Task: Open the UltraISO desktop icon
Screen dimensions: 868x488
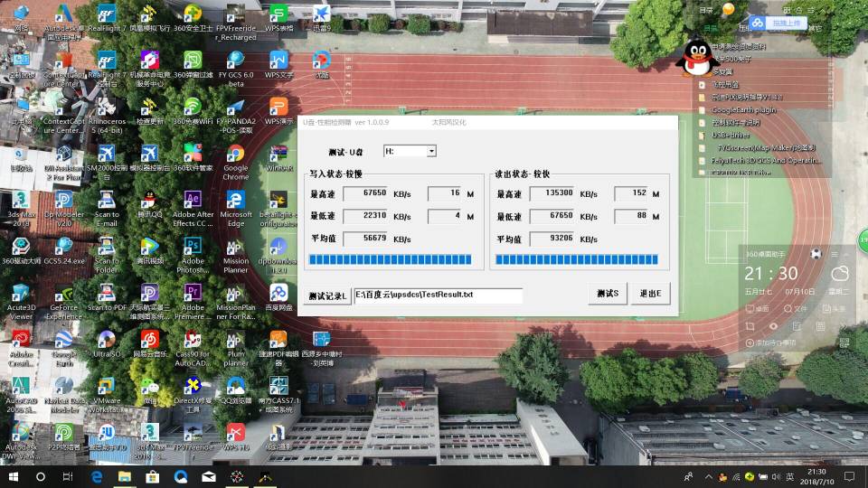Action: (x=107, y=343)
